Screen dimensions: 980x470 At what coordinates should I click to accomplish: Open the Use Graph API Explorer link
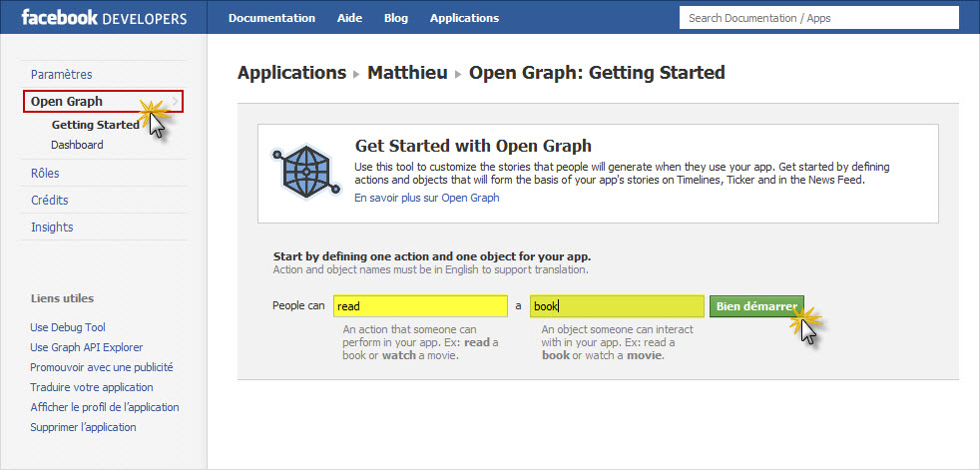[87, 347]
